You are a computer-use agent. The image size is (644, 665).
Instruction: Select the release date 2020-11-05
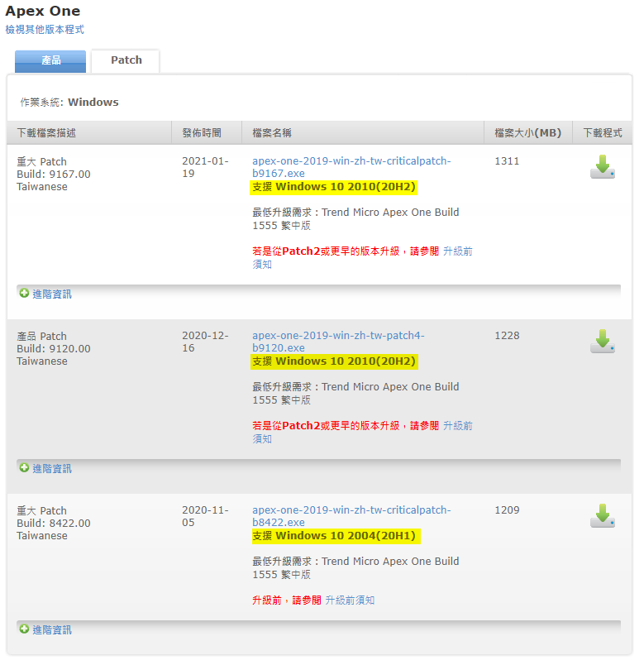pyautogui.click(x=205, y=516)
